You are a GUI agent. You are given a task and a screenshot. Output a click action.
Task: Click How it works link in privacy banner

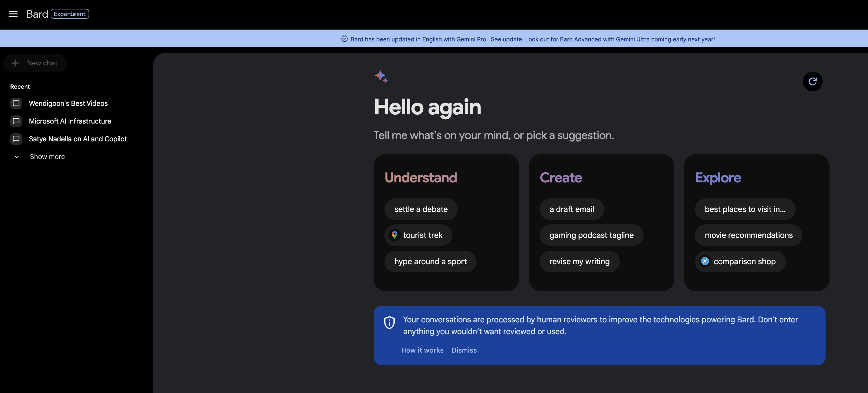422,350
